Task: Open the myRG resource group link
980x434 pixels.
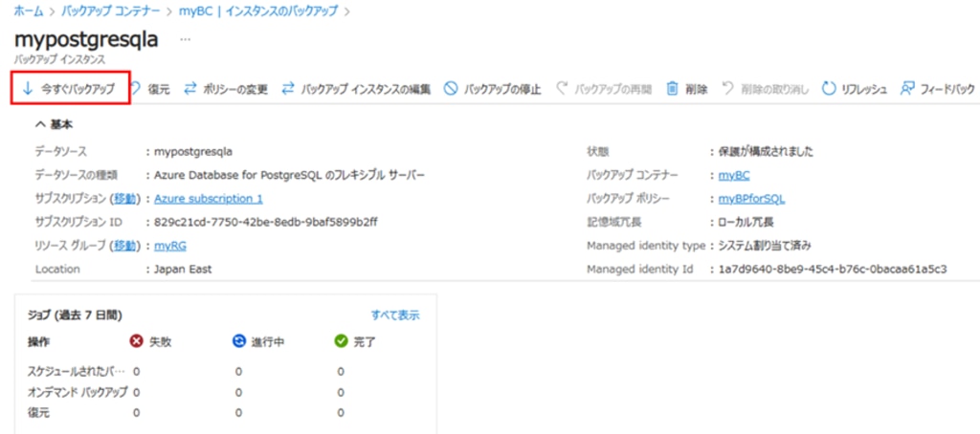Action: pyautogui.click(x=170, y=246)
